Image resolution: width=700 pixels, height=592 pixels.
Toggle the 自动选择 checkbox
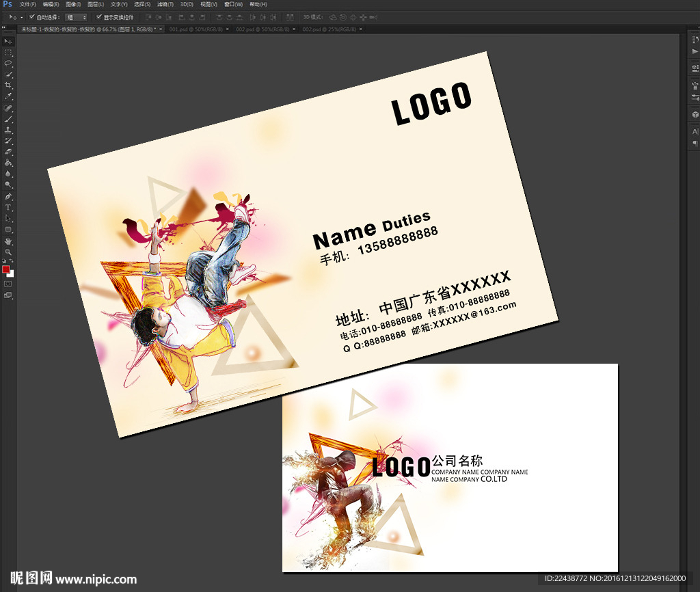(x=31, y=17)
